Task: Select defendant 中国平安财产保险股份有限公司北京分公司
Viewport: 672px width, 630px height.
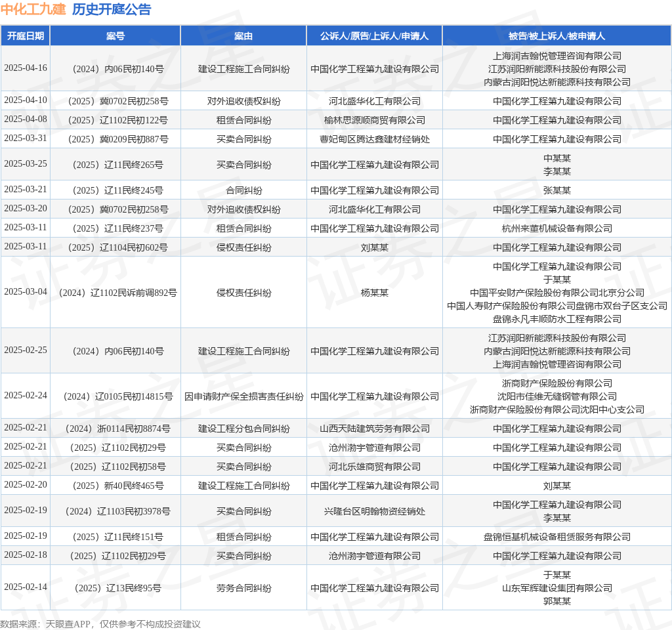Action: pos(556,293)
